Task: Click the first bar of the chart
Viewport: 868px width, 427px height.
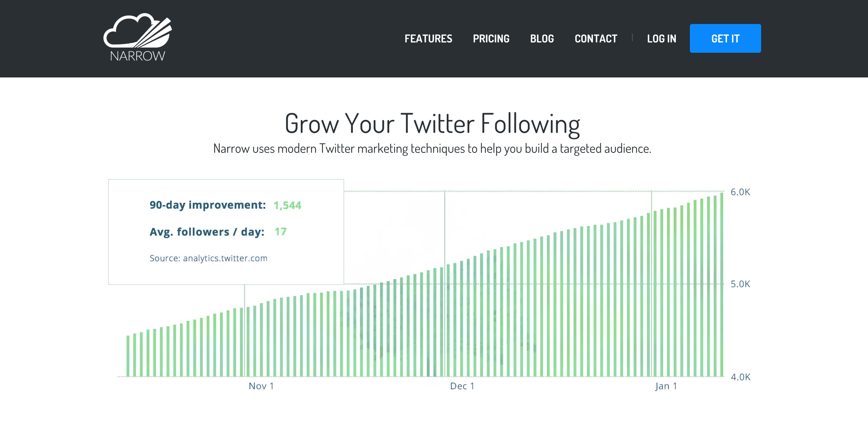Action: pyautogui.click(x=128, y=356)
